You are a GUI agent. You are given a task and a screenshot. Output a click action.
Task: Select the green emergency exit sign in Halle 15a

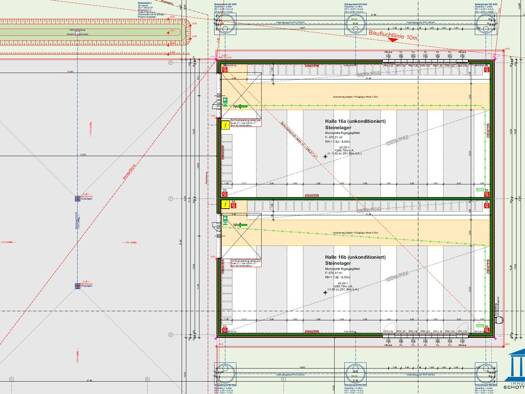pos(225,102)
